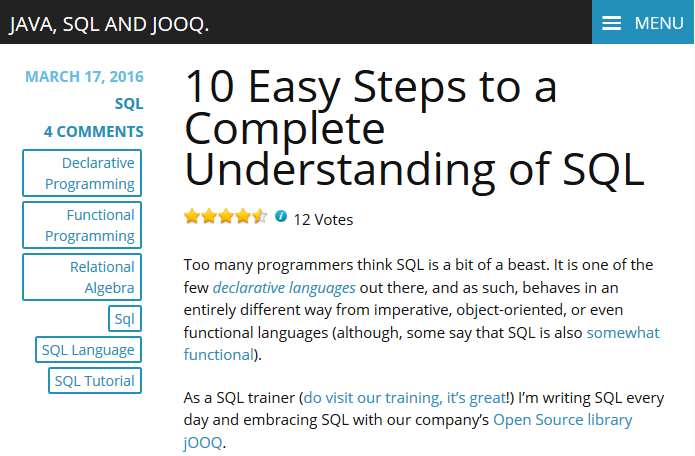Open the hamburger MENU icon
The image size is (695, 456).
point(611,23)
